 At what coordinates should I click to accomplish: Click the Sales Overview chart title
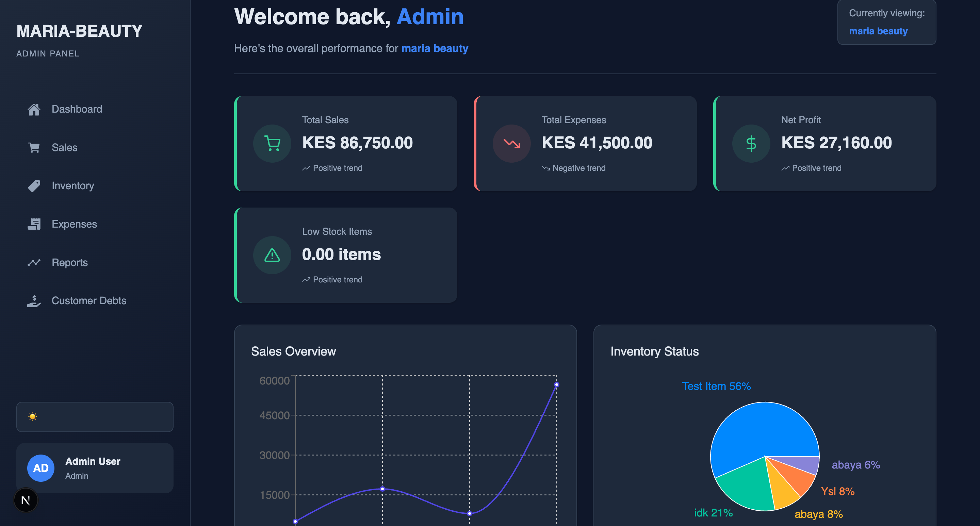[293, 351]
